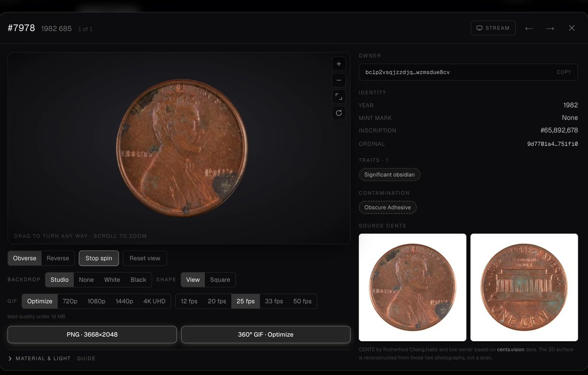Select the None backdrop option
This screenshot has width=588, height=375.
[x=86, y=279]
